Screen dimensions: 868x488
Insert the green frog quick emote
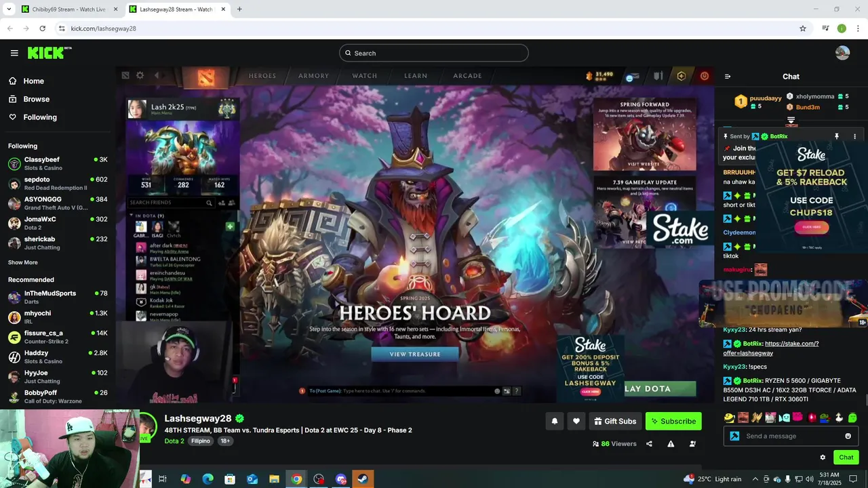[x=824, y=418]
